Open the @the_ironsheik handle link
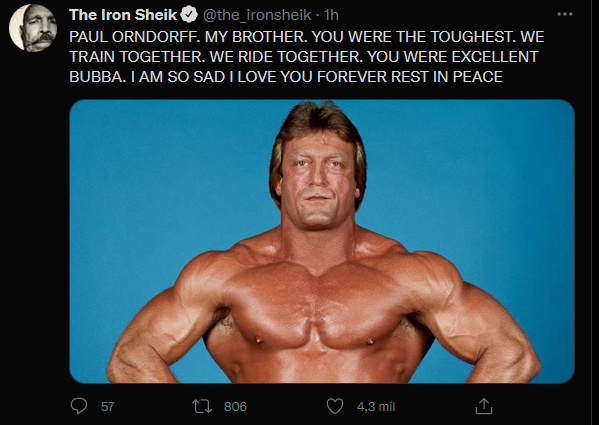This screenshot has height=425, width=599. coord(257,15)
